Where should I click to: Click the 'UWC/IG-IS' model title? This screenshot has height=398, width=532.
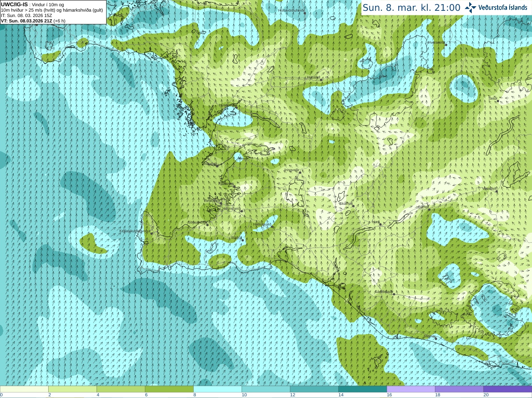point(14,4)
